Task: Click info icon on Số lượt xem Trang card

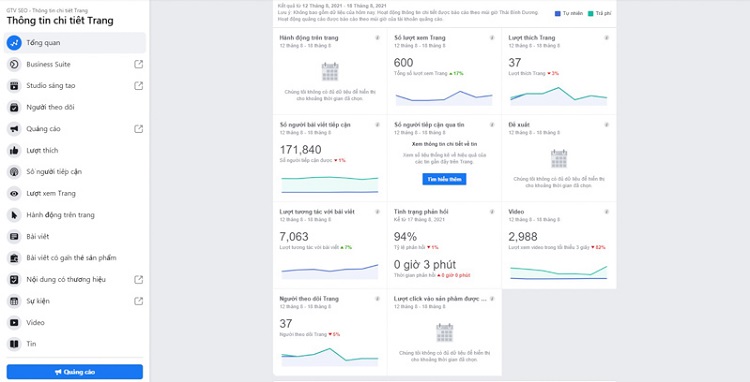Action: (492, 38)
